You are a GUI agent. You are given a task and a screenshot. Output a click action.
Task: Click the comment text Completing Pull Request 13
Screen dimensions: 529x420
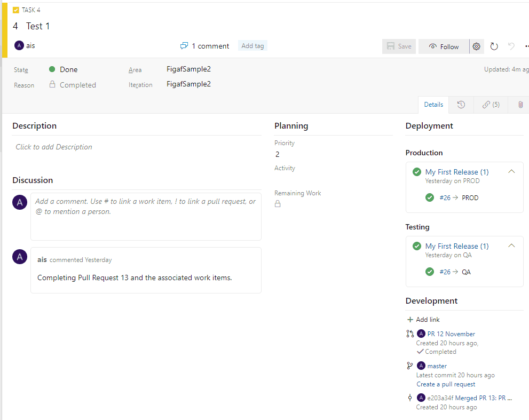[135, 278]
